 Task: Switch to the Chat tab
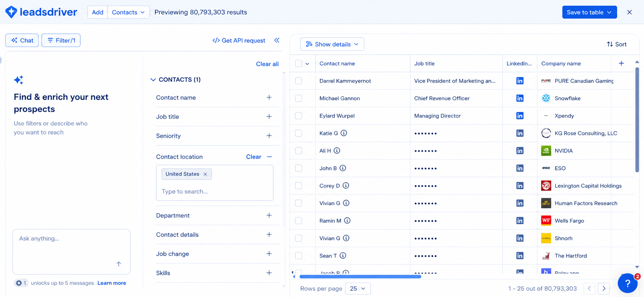(22, 40)
